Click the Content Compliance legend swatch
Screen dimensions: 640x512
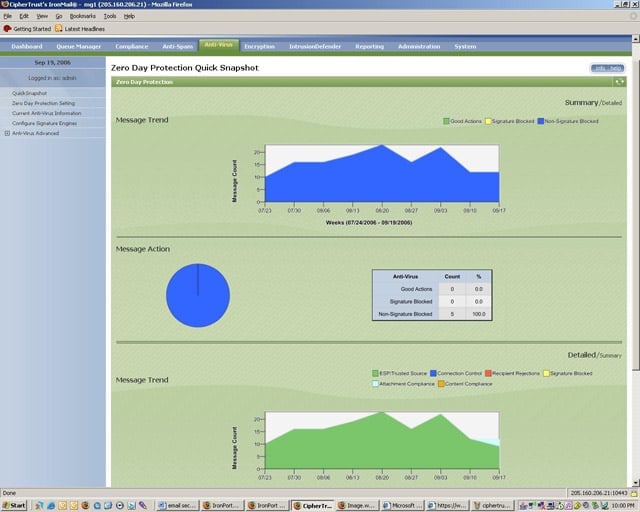coord(441,384)
